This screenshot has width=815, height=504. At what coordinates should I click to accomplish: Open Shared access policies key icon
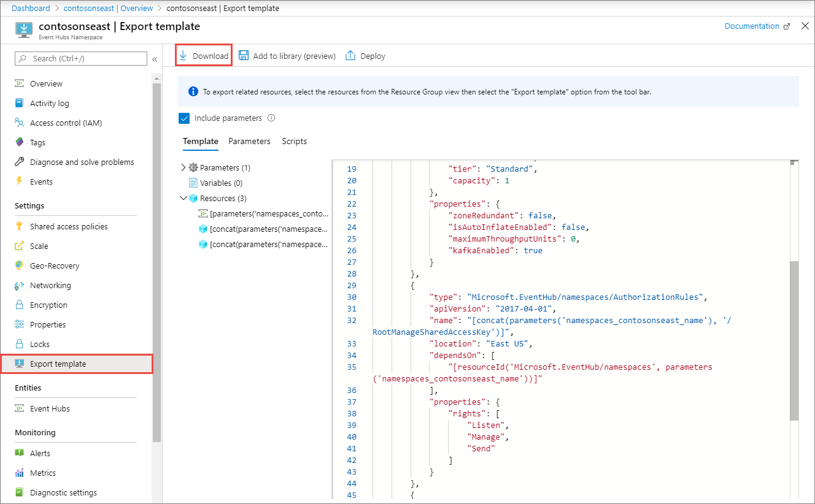point(20,226)
